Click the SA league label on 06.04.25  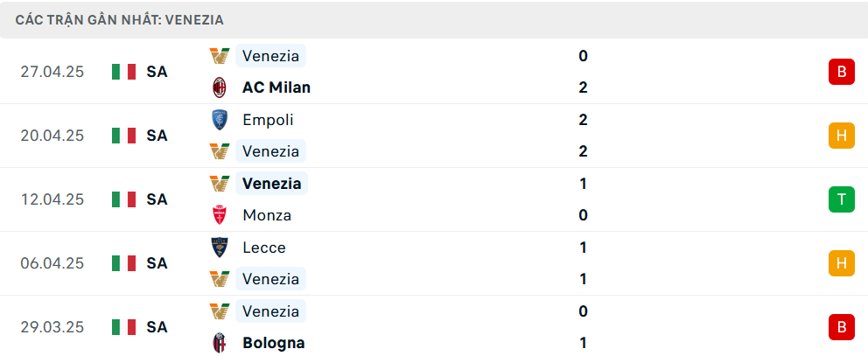coord(157,263)
